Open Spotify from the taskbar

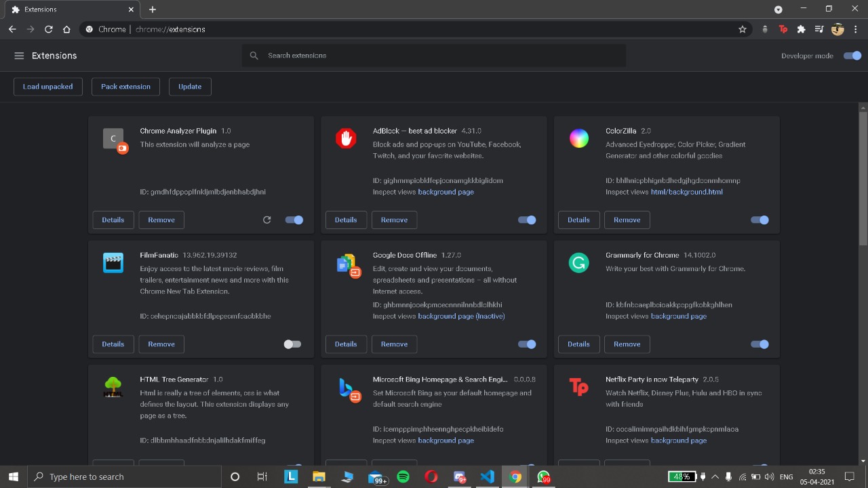coord(403,476)
